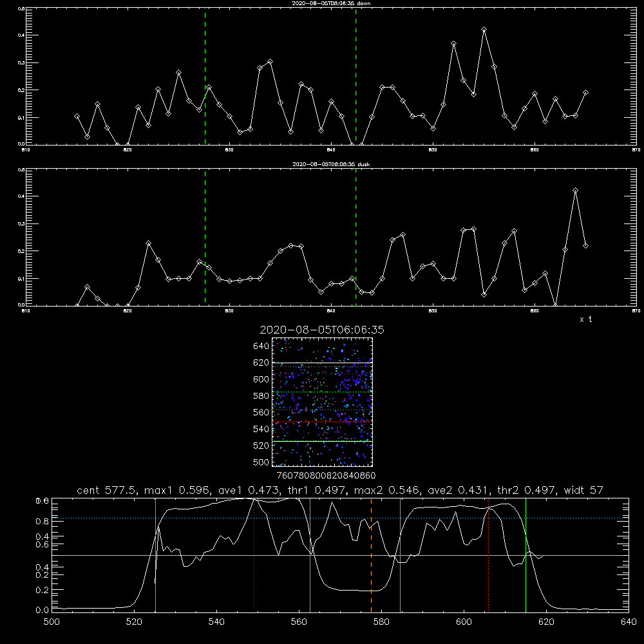Click the 'ave2 0.431' value in bottom title
Image resolution: width=644 pixels, height=644 pixels.
click(x=459, y=490)
